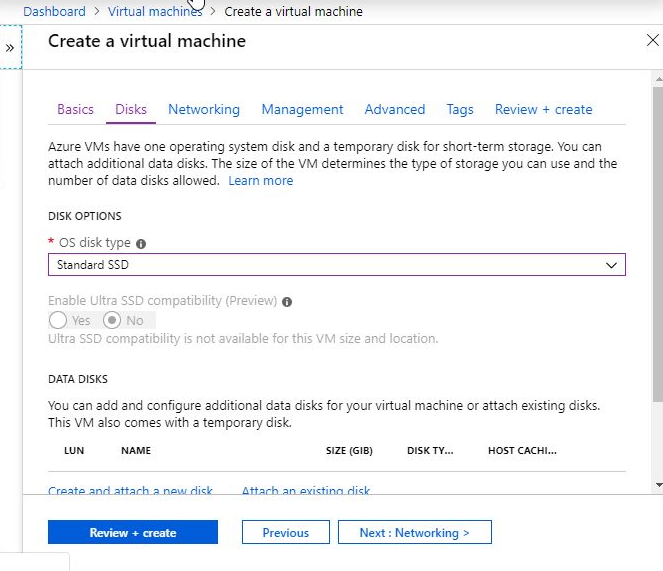Click the Learn more link
This screenshot has height=571, width=663.
point(260,181)
